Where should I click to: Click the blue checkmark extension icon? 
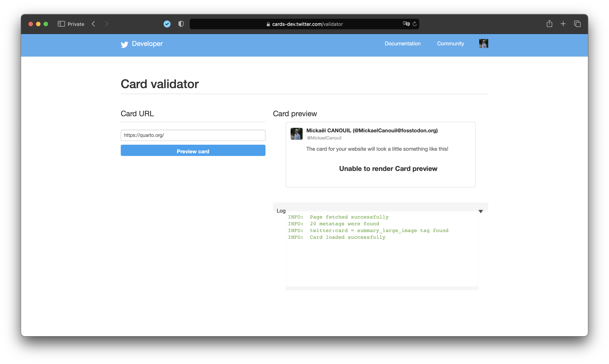point(167,24)
